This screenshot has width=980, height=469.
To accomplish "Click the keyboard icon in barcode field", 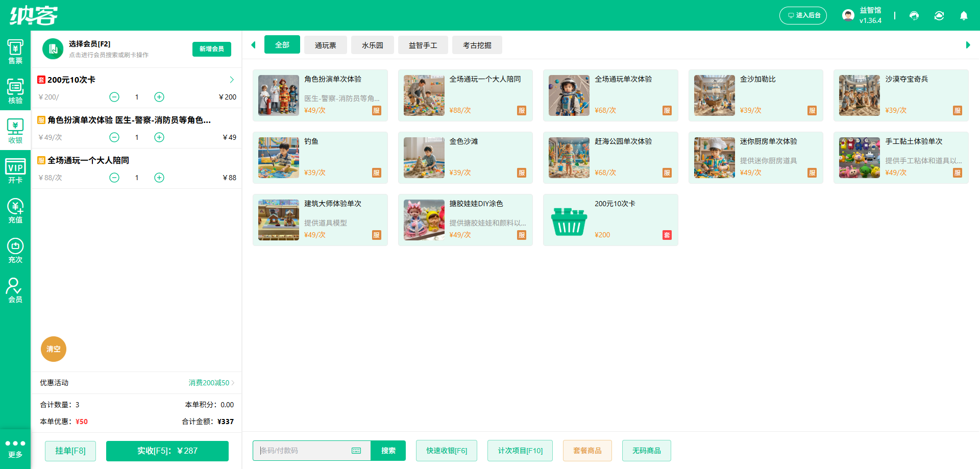I will pos(356,451).
